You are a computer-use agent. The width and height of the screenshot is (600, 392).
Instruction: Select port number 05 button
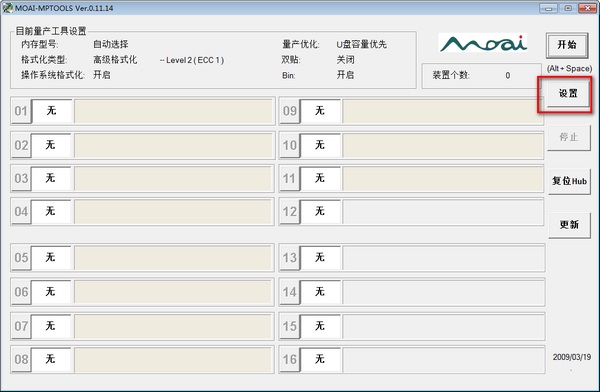(21, 257)
